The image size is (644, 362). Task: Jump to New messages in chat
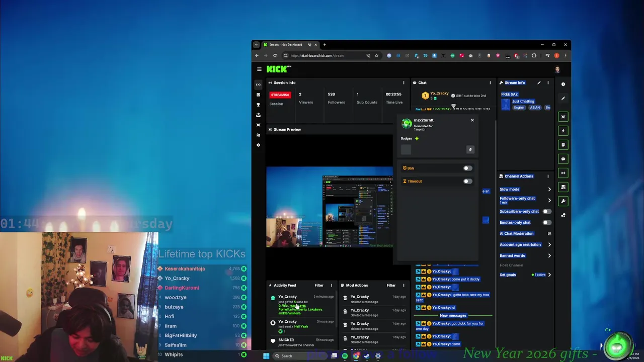click(453, 316)
